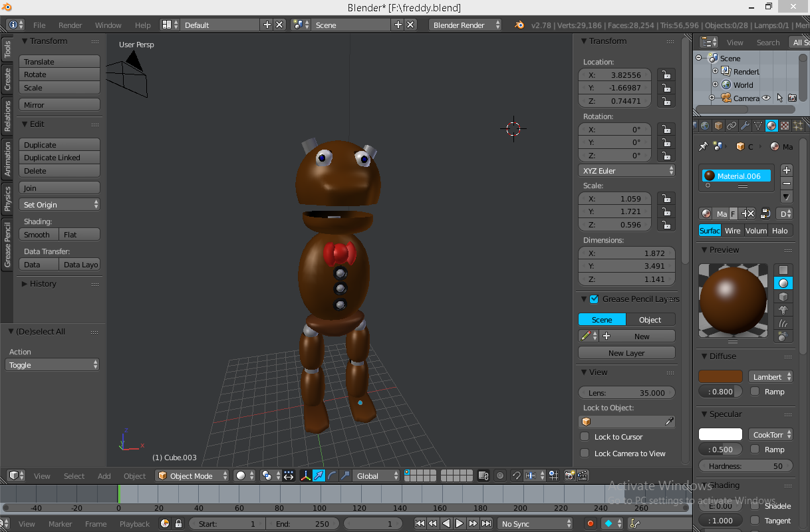Enable Lock to Cursor checkbox
The image size is (810, 532).
pyautogui.click(x=584, y=436)
